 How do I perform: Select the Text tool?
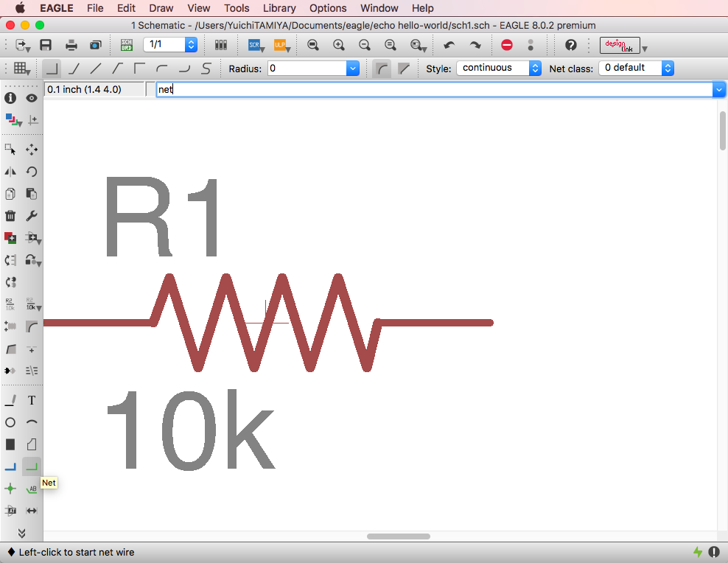point(32,400)
